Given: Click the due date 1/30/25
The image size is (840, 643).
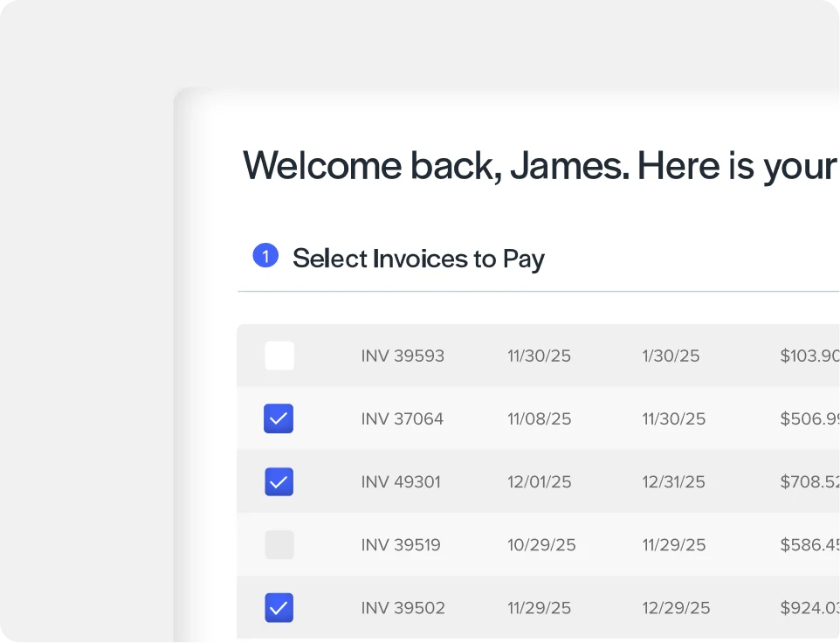Looking at the screenshot, I should click(671, 356).
